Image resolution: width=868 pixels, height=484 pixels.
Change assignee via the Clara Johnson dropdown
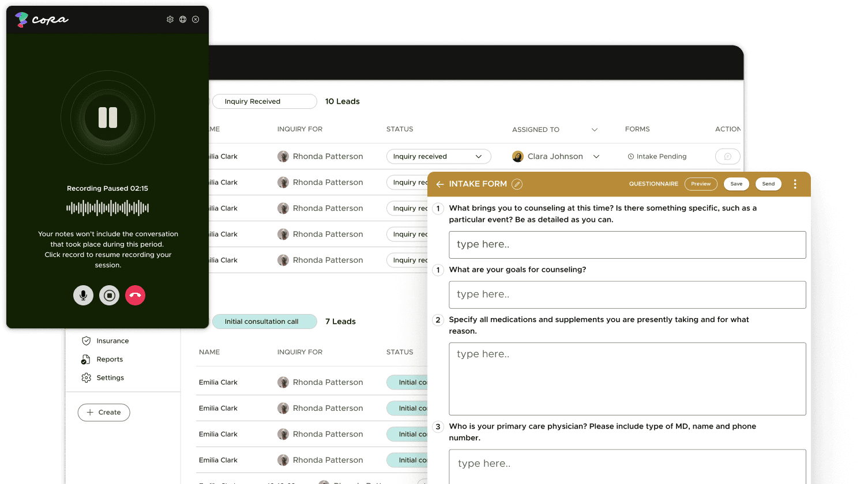pos(596,156)
